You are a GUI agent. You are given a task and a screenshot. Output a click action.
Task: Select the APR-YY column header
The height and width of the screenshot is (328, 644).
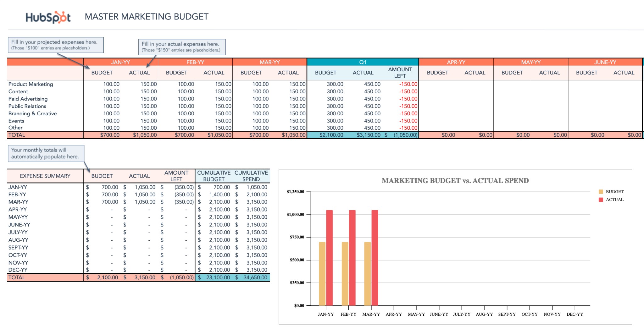point(456,62)
